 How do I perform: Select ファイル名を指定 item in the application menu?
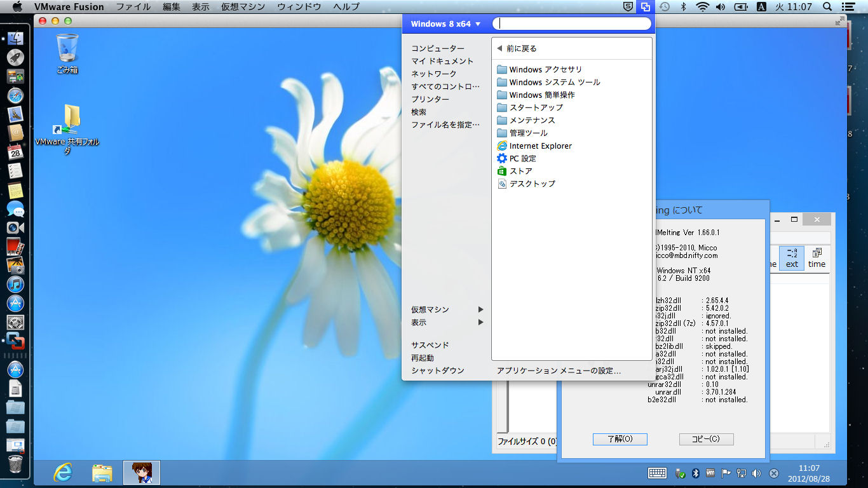pos(445,125)
